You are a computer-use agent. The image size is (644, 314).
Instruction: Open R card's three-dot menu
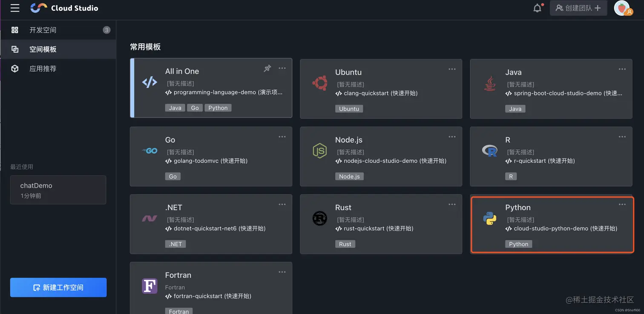coord(622,137)
